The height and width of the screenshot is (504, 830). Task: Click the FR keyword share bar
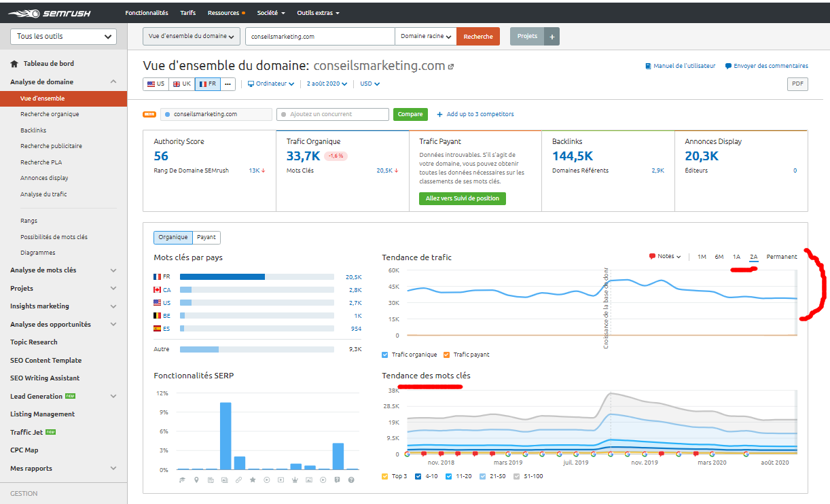257,277
